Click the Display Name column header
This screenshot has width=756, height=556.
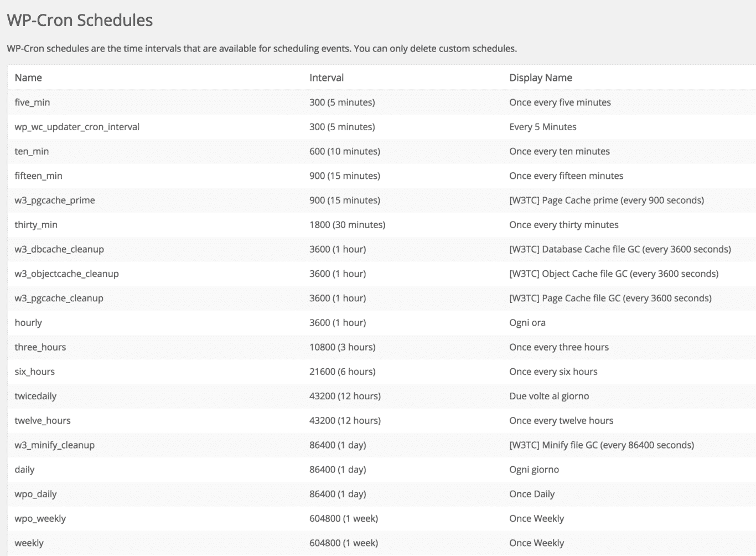pyautogui.click(x=540, y=78)
